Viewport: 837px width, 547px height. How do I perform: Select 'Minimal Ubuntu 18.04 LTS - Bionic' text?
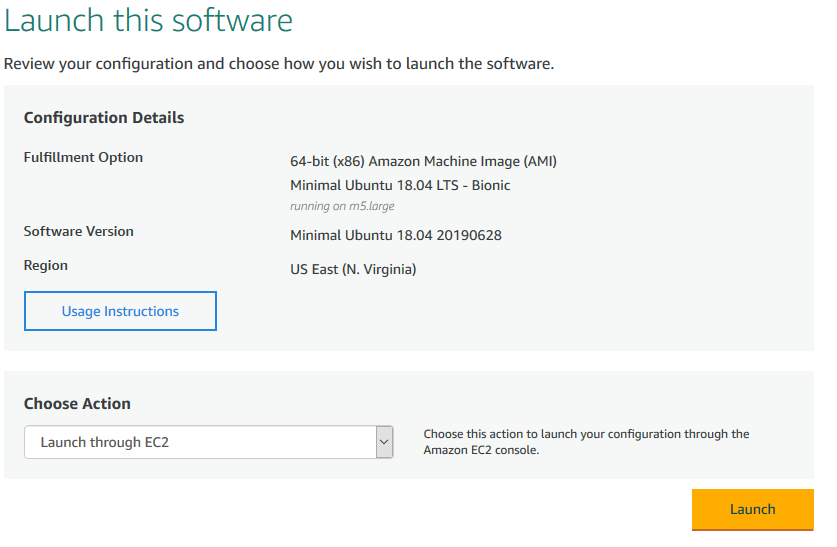pyautogui.click(x=400, y=185)
